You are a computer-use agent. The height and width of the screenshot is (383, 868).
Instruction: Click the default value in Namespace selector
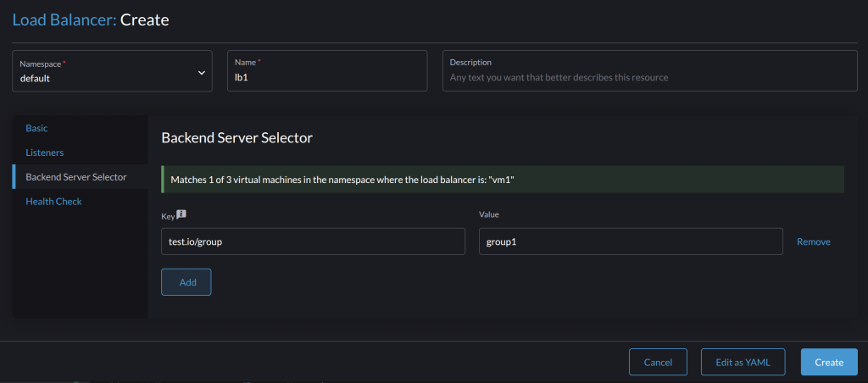36,78
